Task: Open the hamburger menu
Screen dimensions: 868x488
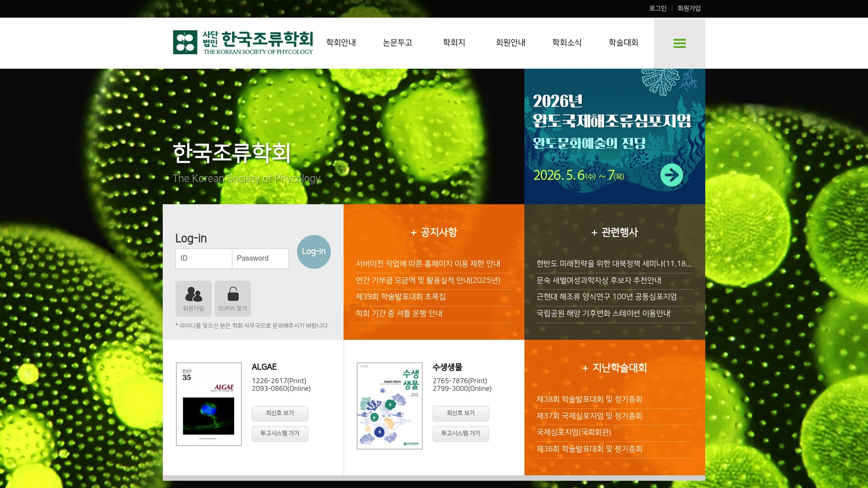Action: 679,43
